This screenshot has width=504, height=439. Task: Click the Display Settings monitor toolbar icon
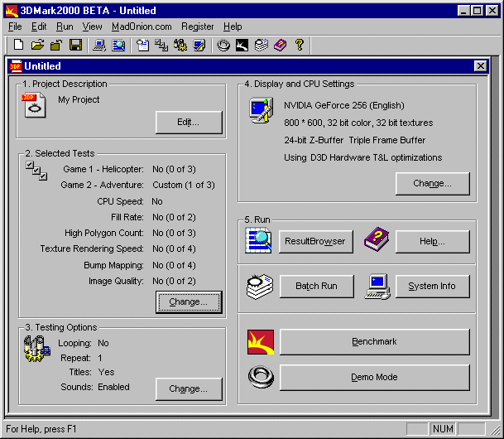click(199, 45)
